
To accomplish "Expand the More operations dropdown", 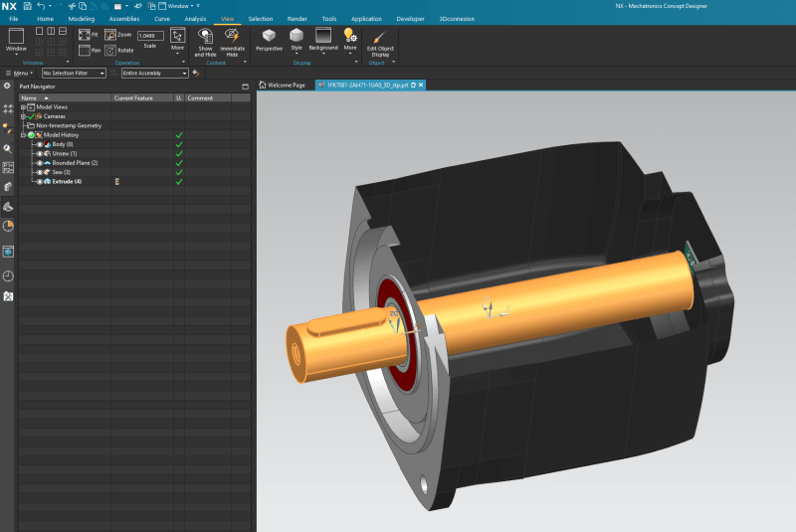I will pyautogui.click(x=177, y=40).
